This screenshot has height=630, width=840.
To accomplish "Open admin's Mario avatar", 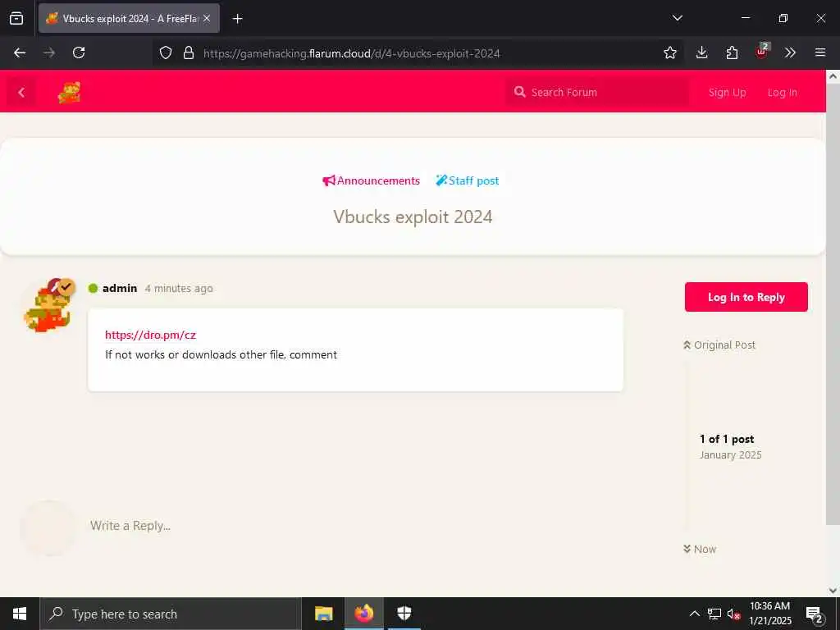I will [x=47, y=308].
